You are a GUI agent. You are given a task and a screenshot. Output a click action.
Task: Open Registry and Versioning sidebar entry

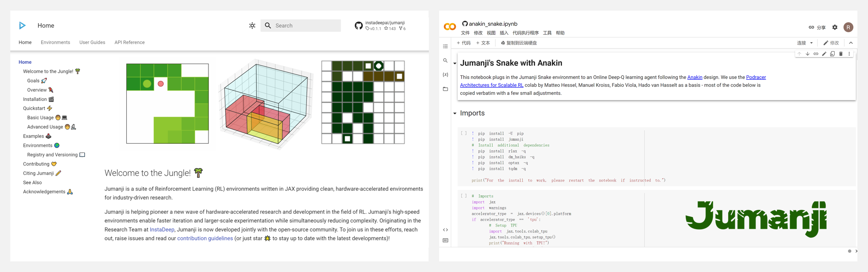click(56, 155)
